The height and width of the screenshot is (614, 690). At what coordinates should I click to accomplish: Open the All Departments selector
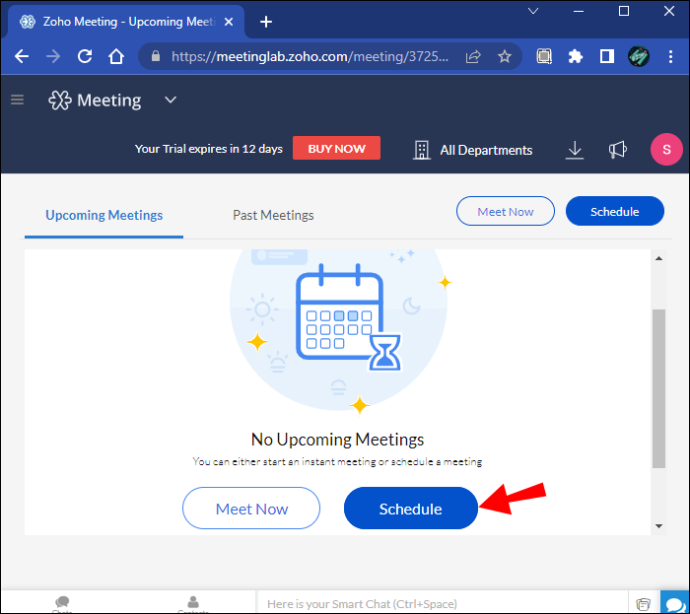point(473,150)
